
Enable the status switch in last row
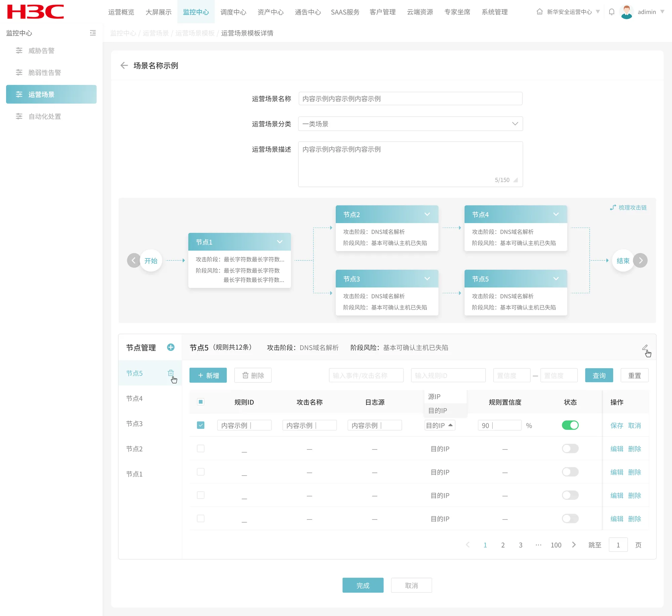(570, 519)
